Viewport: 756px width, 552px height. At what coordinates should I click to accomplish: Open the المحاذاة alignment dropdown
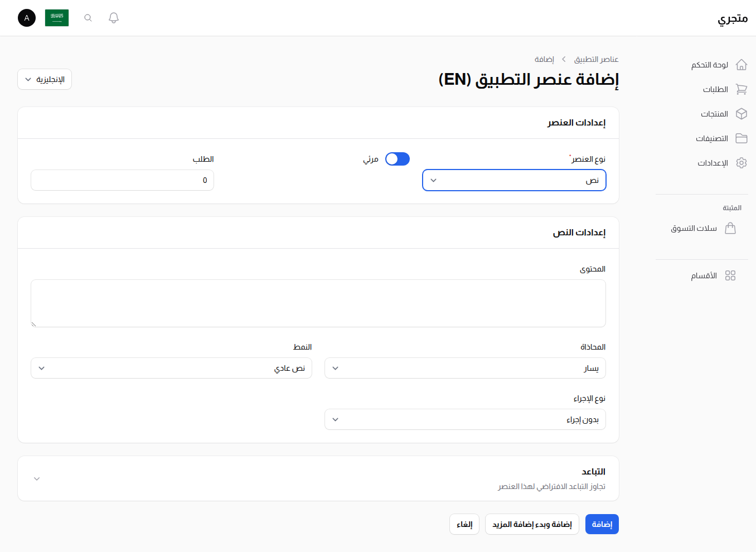click(465, 368)
